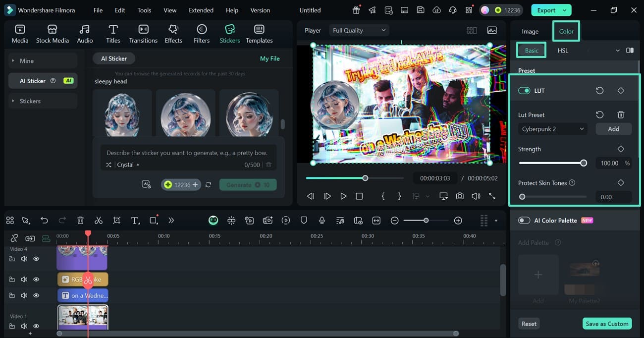Take a snapshot with the camera icon under the player
Image resolution: width=644 pixels, height=338 pixels.
coord(459,196)
